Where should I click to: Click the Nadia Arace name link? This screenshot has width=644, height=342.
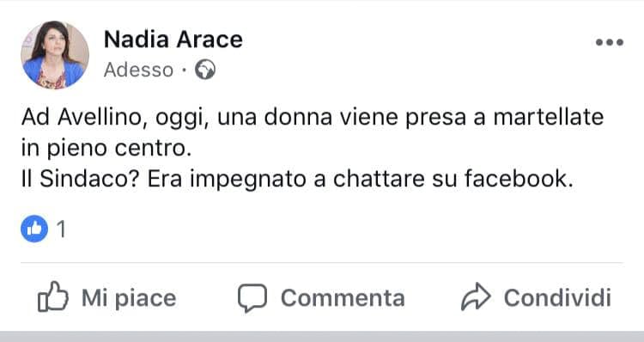(x=173, y=40)
